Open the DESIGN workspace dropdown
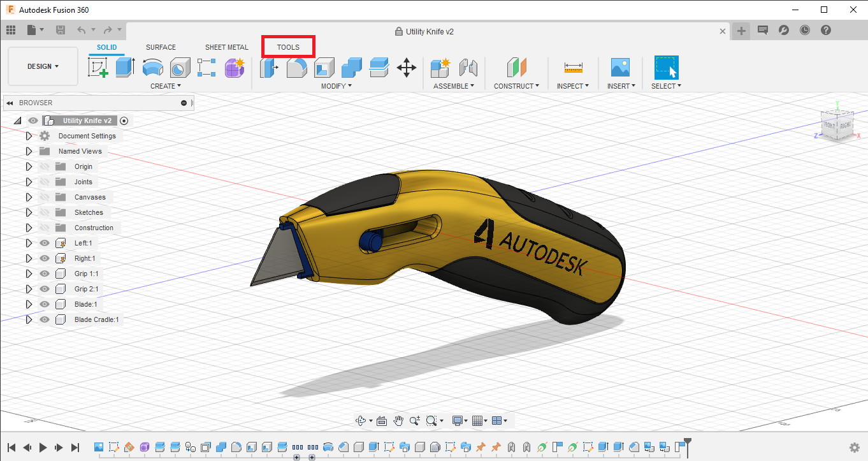Viewport: 868px width, 461px height. 43,66
